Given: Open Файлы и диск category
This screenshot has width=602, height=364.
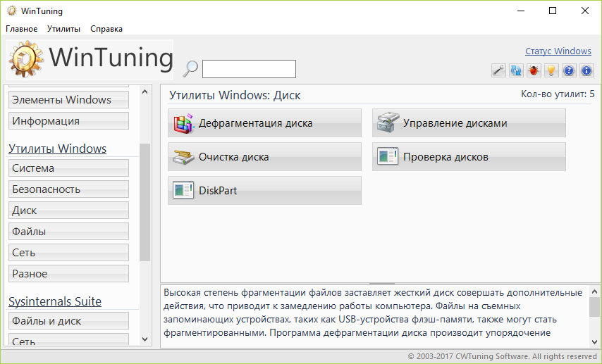Looking at the screenshot, I should [x=68, y=321].
